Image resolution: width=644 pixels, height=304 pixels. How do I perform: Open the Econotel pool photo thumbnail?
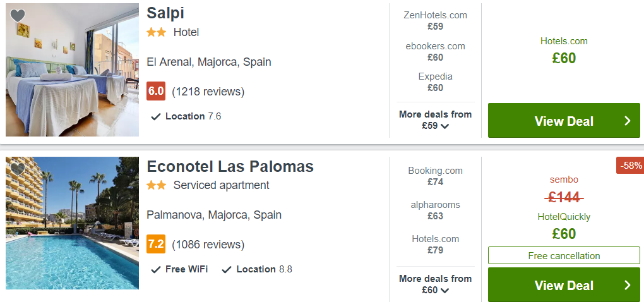tap(72, 223)
